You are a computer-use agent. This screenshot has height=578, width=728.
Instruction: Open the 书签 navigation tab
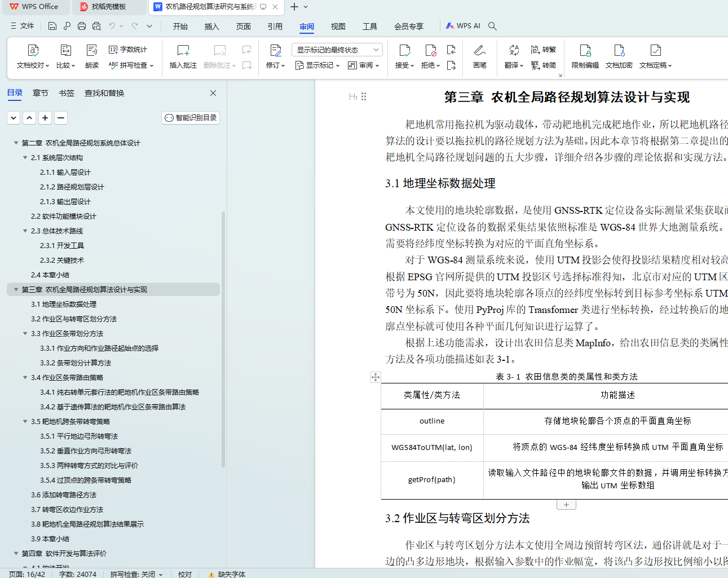tap(67, 93)
